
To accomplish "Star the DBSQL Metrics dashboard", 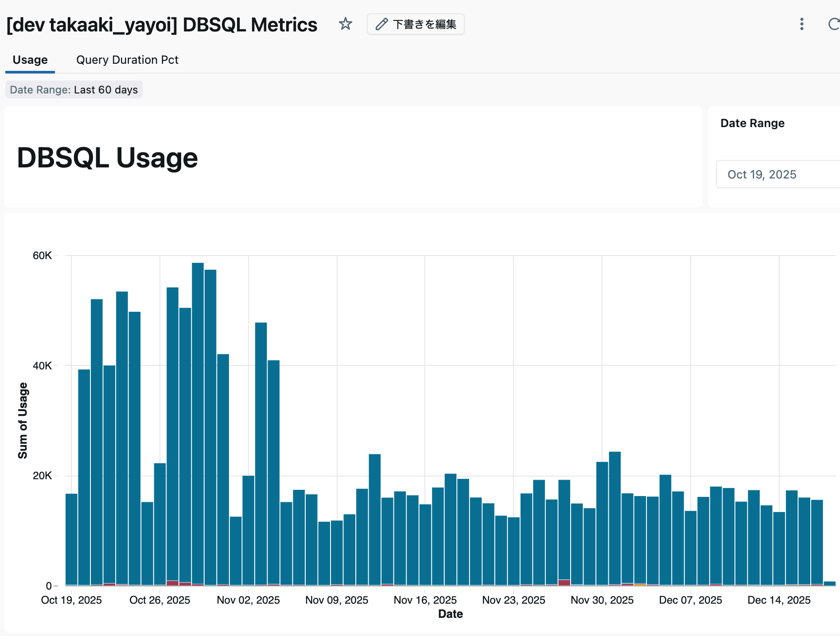I will click(346, 24).
